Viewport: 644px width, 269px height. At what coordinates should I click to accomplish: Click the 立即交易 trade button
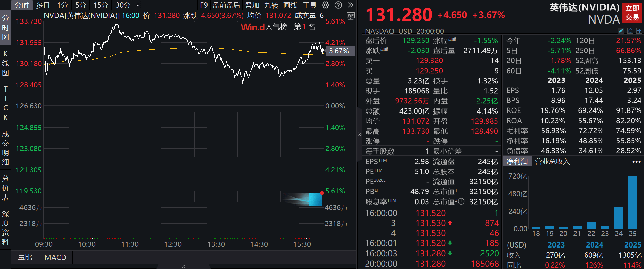pyautogui.click(x=632, y=13)
